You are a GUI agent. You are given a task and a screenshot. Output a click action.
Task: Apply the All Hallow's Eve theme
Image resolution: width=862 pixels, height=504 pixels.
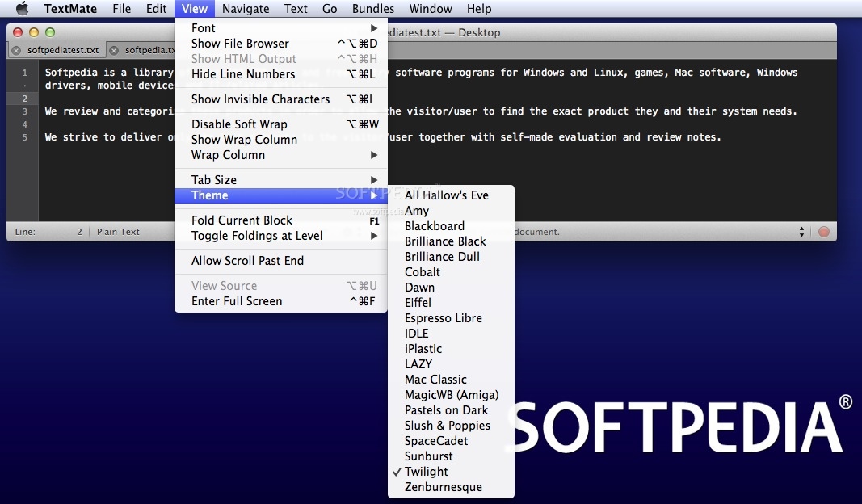click(x=451, y=195)
